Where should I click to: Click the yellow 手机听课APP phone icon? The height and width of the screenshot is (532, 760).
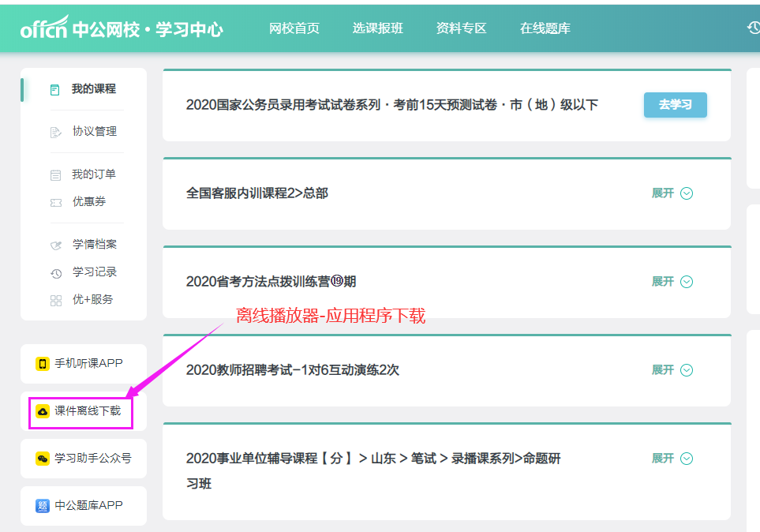point(43,364)
